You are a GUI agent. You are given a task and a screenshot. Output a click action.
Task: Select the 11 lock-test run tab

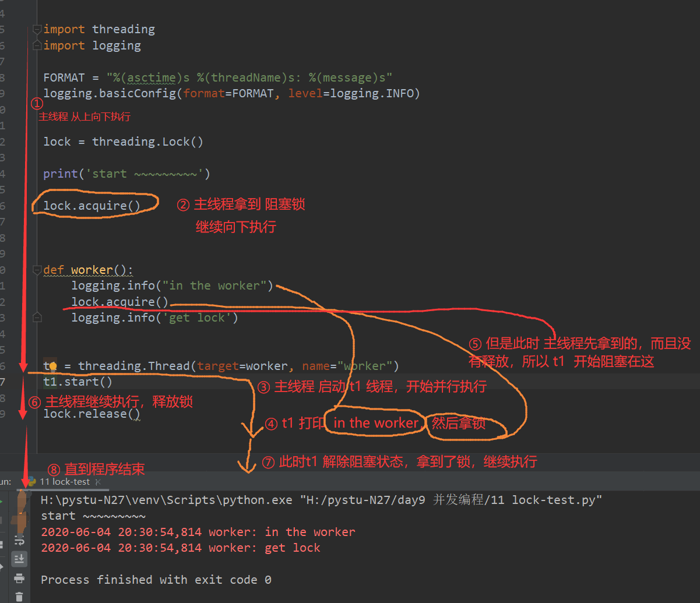(64, 482)
